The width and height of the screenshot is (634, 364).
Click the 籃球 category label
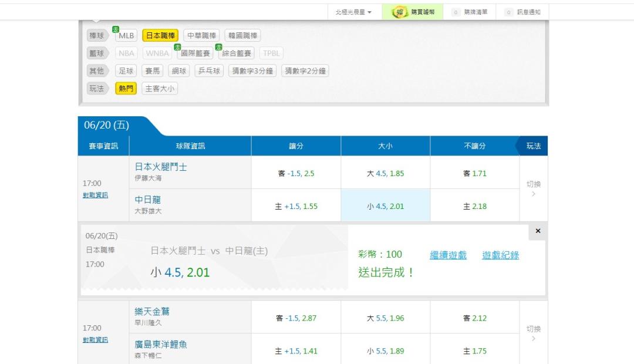97,53
